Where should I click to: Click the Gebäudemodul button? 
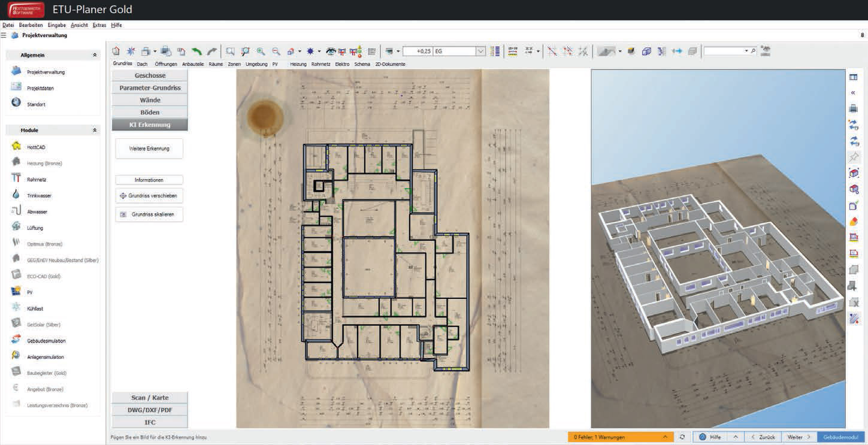pyautogui.click(x=841, y=437)
